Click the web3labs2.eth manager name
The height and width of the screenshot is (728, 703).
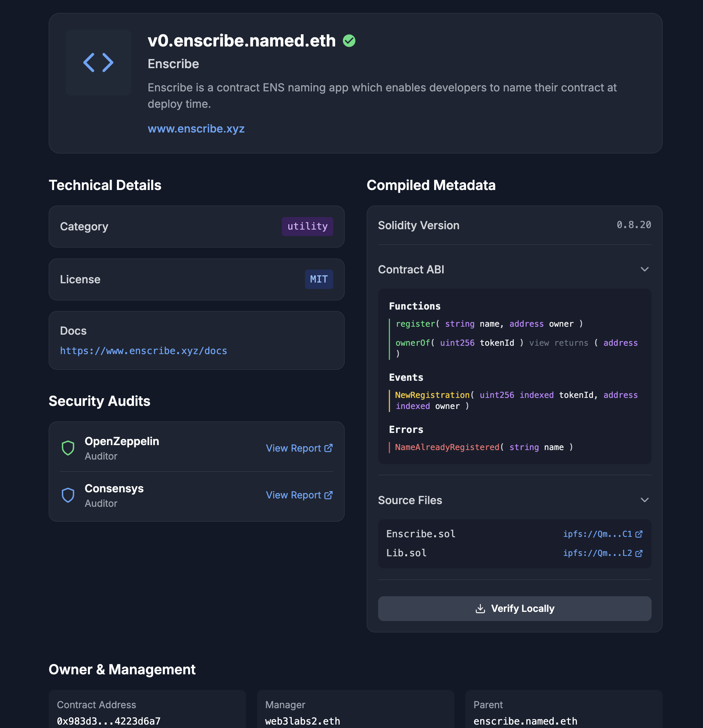[302, 721]
